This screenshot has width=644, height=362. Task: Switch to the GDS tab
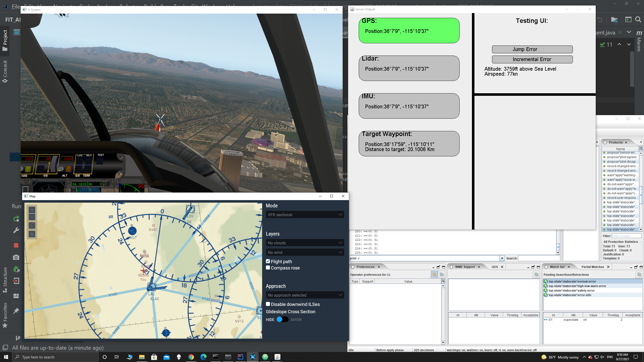495,267
